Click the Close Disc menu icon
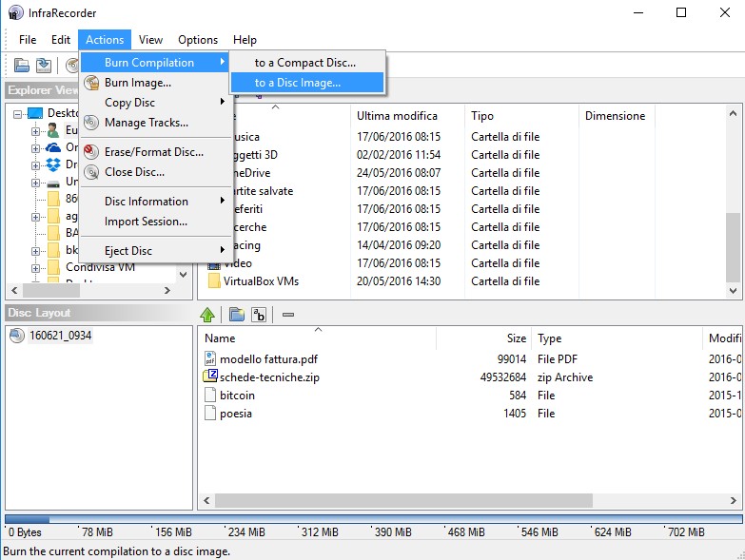 click(x=91, y=172)
